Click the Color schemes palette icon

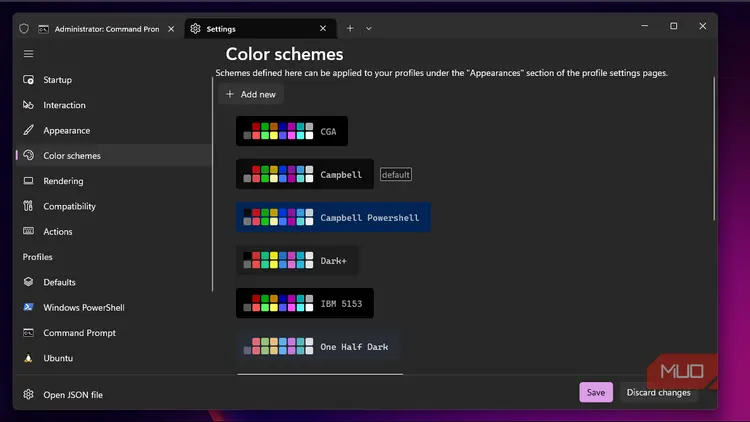(x=28, y=155)
